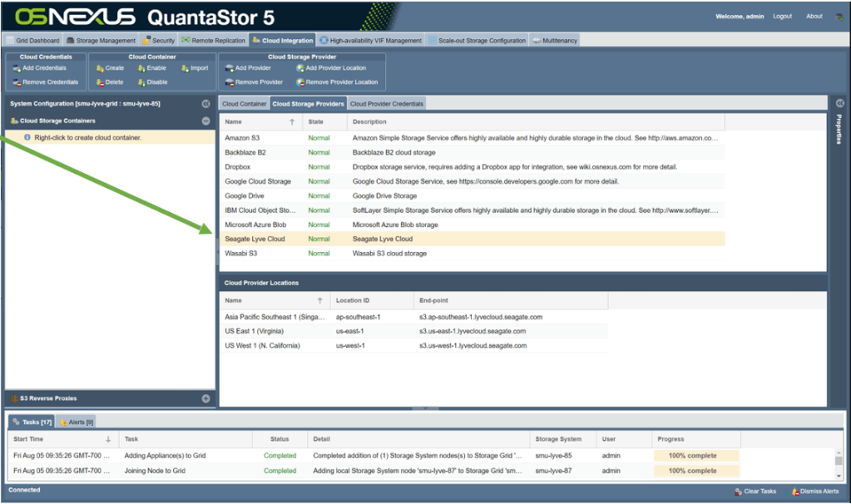Click the Delete cloud container icon

(x=99, y=82)
